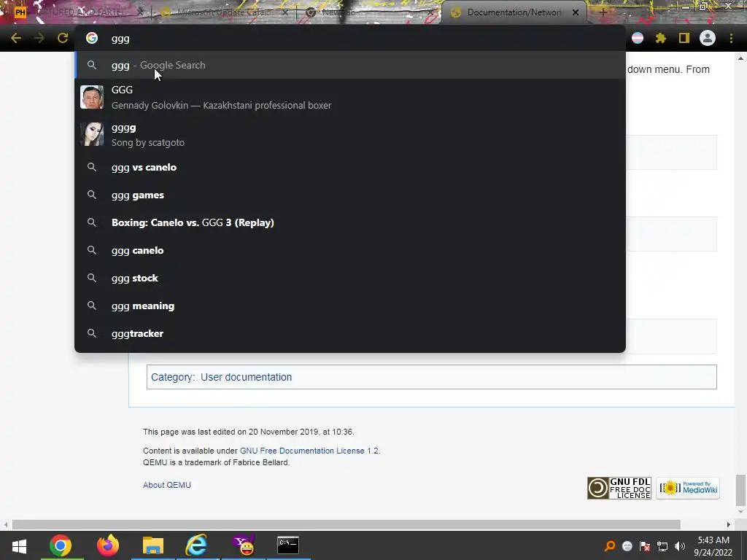
Task: Open a new tab with the plus button
Action: [x=603, y=12]
